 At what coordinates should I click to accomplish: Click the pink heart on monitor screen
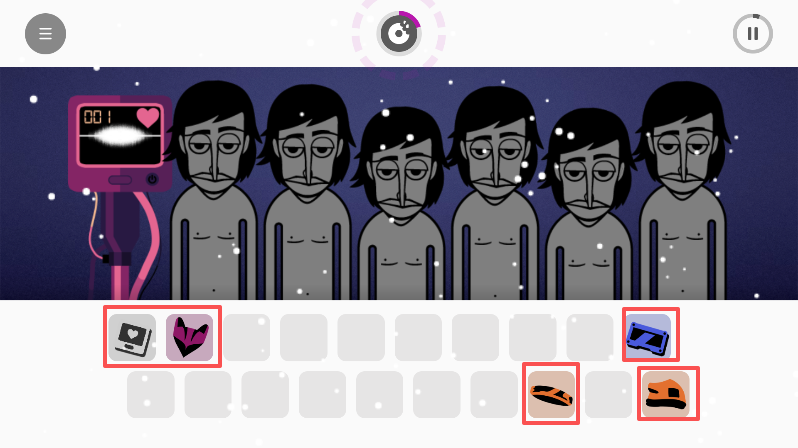pos(148,118)
